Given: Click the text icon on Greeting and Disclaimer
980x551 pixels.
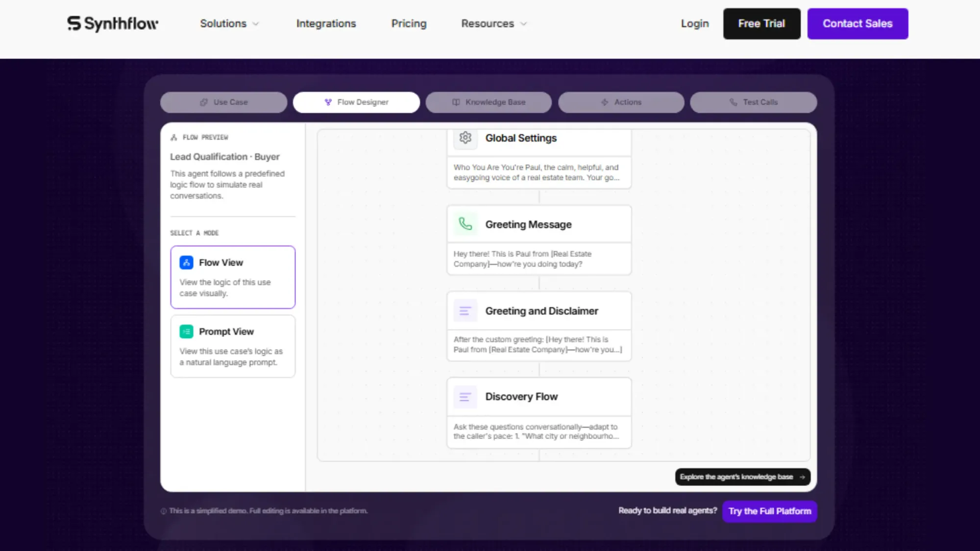Looking at the screenshot, I should 465,310.
